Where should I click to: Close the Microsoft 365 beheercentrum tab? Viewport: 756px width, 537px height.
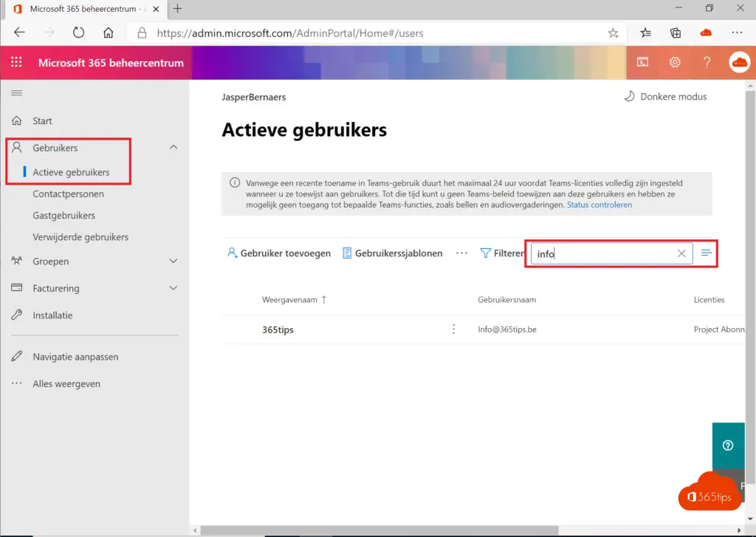pyautogui.click(x=156, y=9)
